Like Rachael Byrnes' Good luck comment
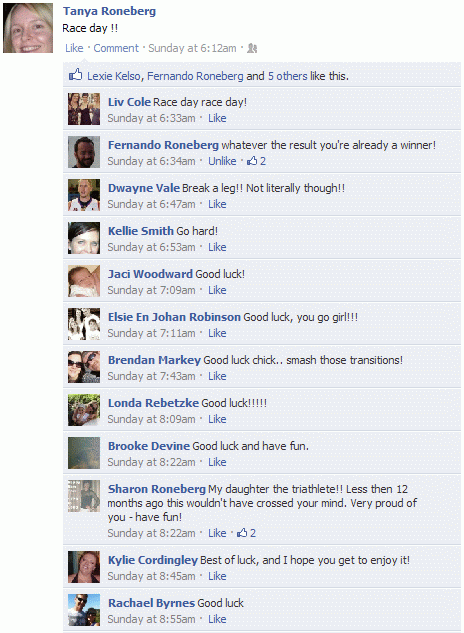The image size is (464, 633). 217,619
